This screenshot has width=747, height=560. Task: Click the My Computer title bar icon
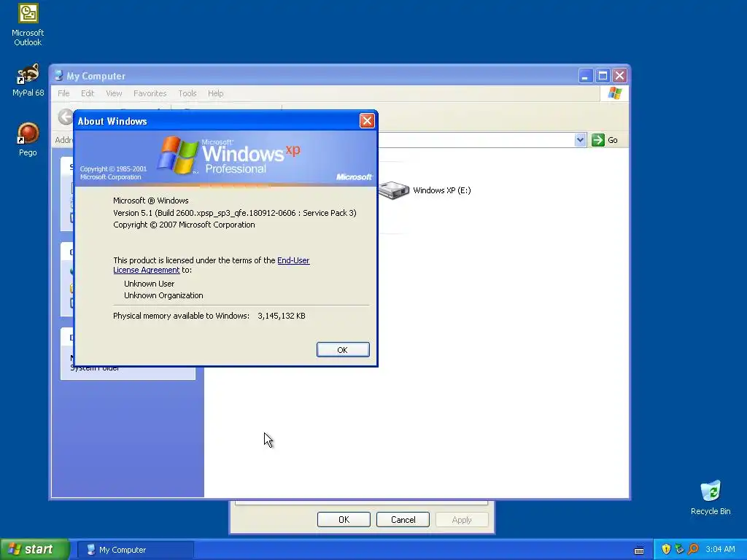tap(58, 76)
